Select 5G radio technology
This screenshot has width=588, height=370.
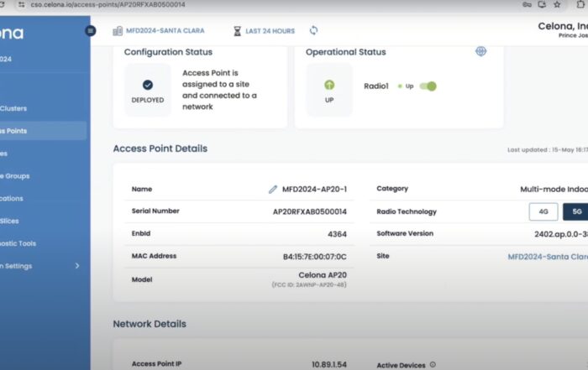click(576, 211)
